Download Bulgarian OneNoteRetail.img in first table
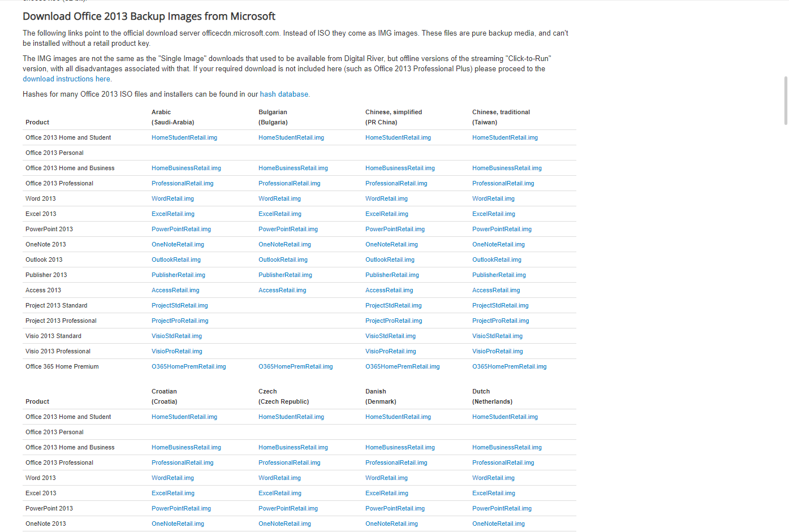Screen dimensions: 789x532 pos(284,245)
